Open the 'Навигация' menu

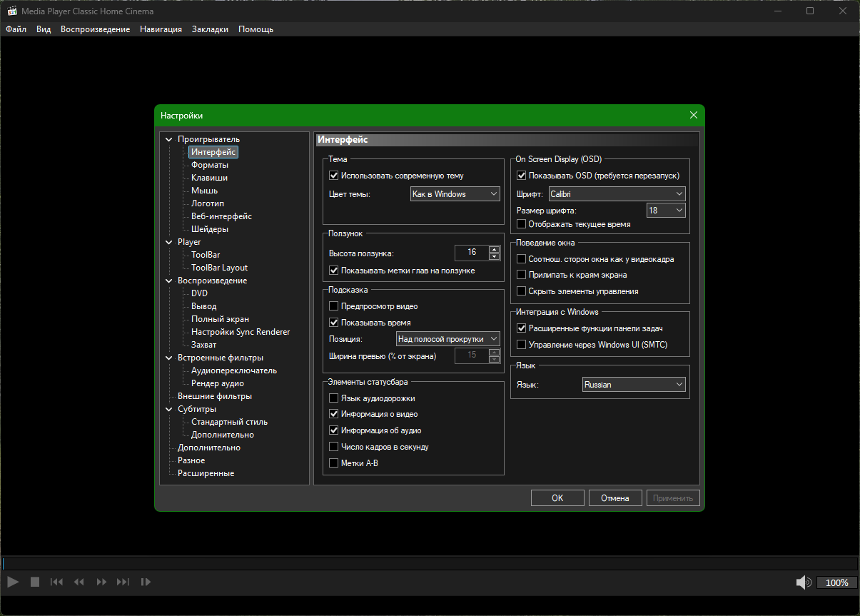click(x=161, y=29)
